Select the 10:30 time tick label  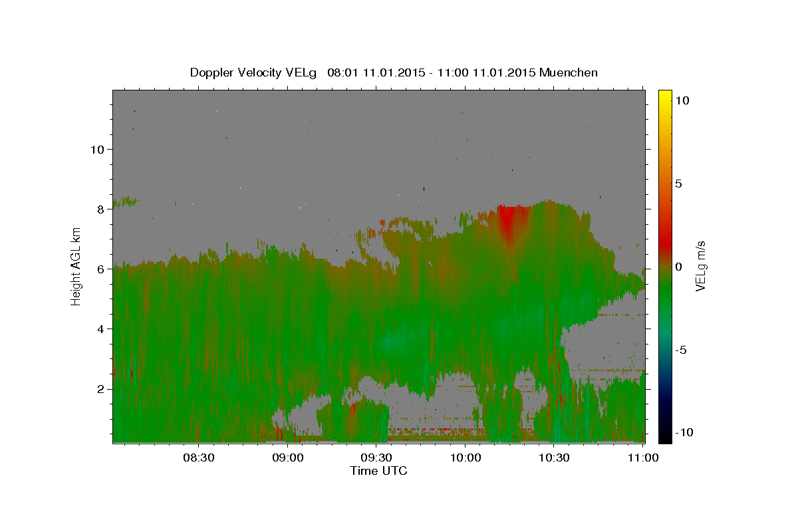554,458
